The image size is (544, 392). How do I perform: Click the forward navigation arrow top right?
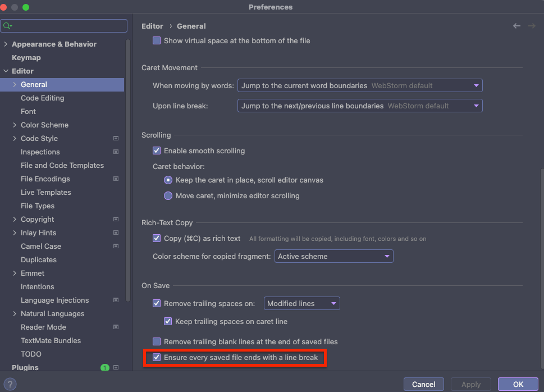pyautogui.click(x=531, y=25)
